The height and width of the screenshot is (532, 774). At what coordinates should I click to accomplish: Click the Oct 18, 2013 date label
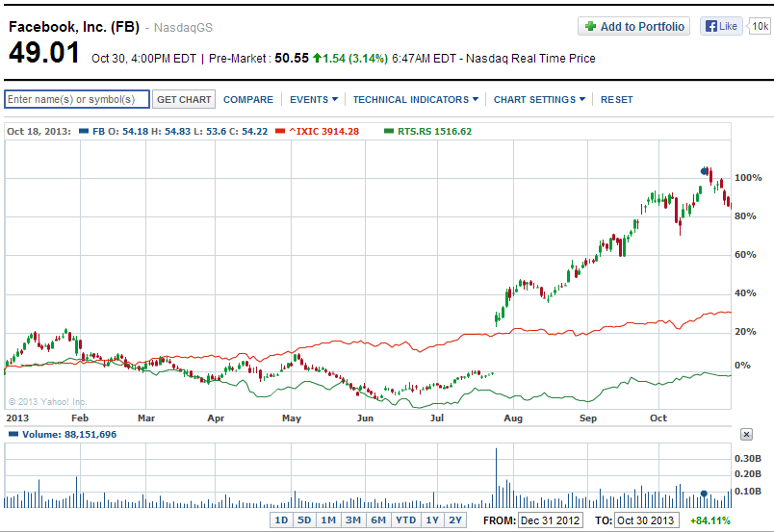click(39, 131)
